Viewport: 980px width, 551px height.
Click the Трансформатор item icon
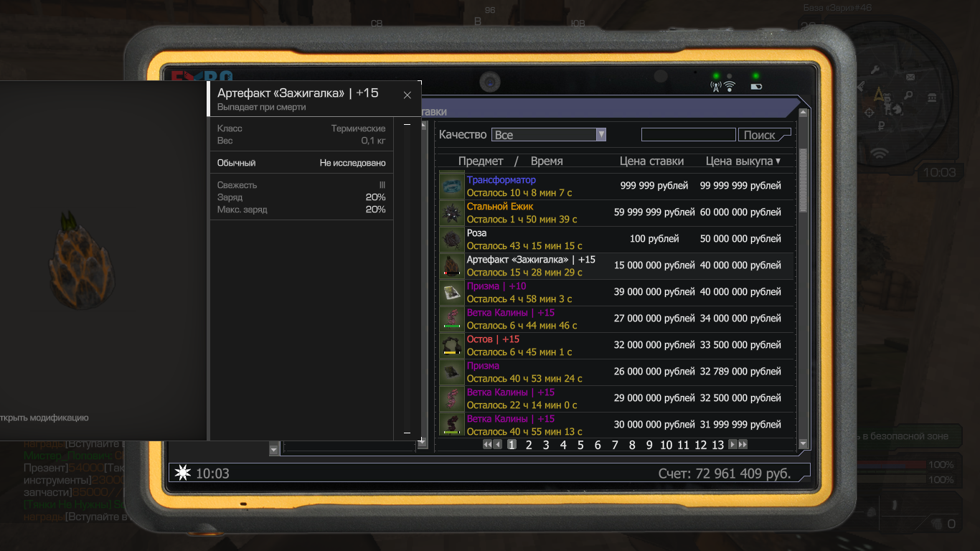452,186
